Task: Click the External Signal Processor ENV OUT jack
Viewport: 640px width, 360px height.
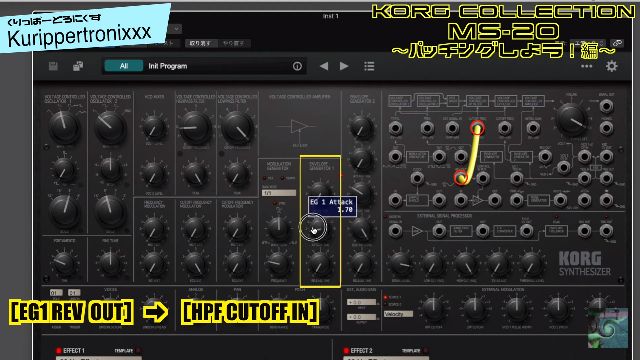Action: point(584,231)
